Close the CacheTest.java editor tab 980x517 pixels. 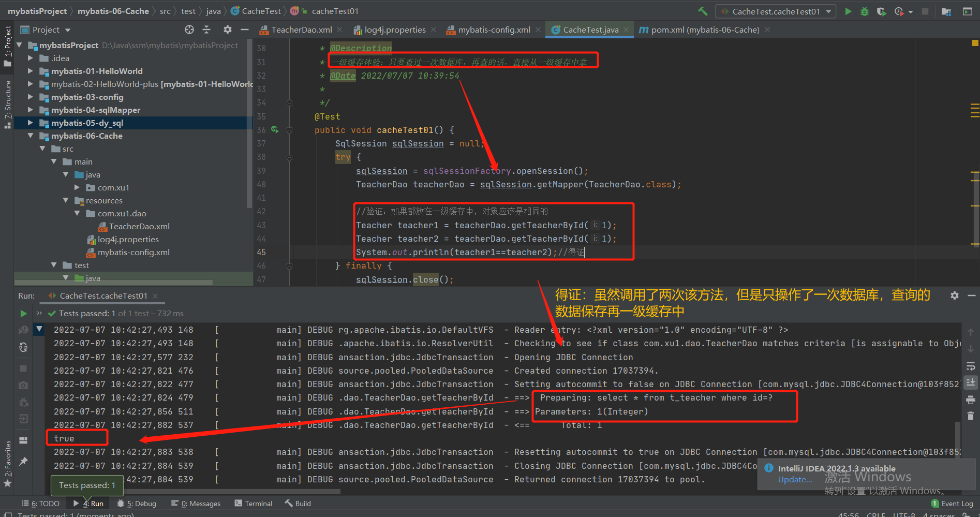click(x=626, y=30)
